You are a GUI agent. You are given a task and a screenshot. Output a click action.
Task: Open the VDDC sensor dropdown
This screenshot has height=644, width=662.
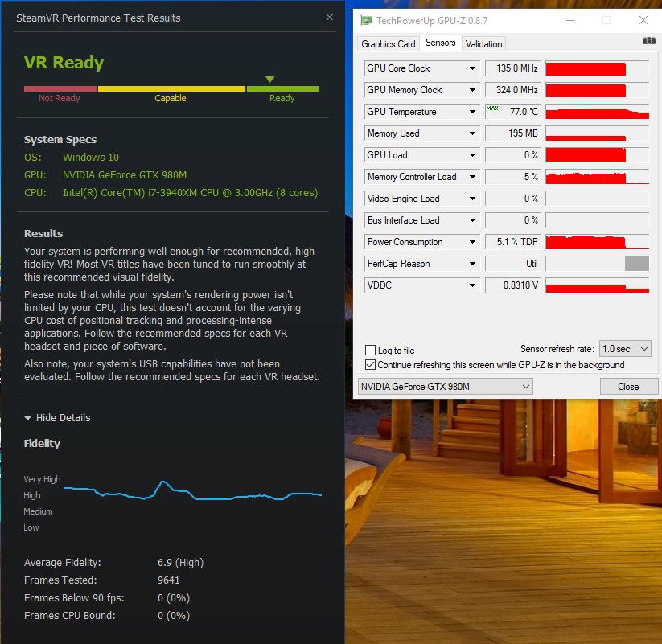click(x=472, y=285)
